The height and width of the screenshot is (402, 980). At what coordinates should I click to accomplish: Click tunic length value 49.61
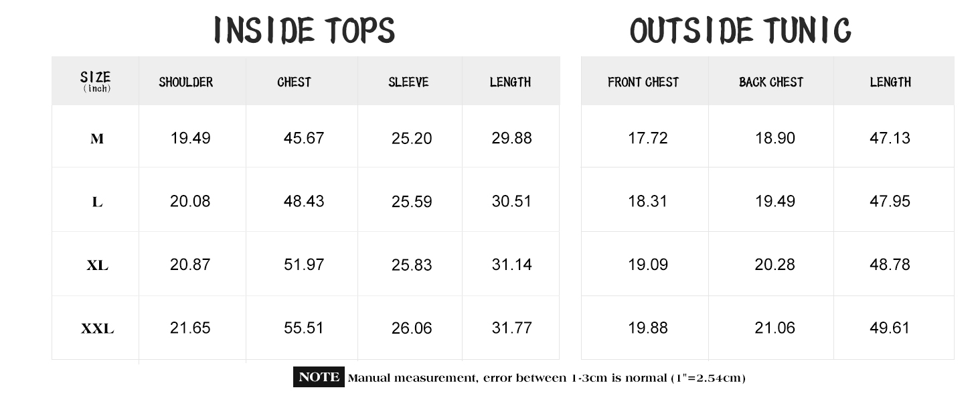tap(890, 328)
